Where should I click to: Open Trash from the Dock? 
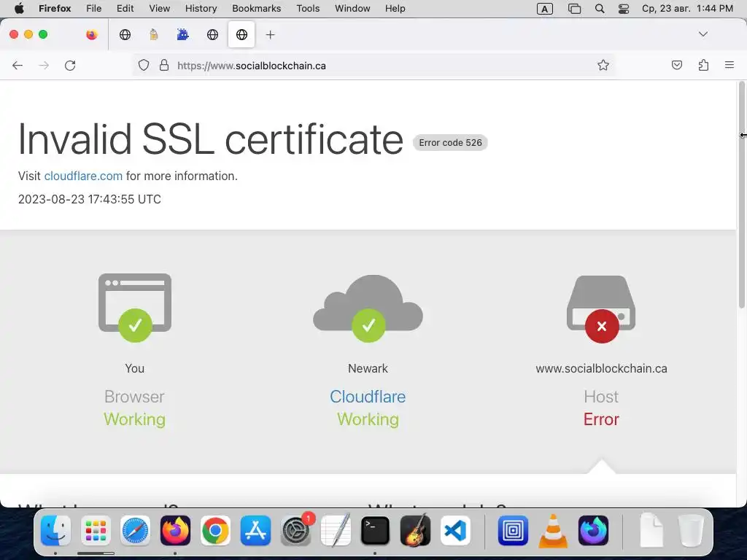pyautogui.click(x=692, y=531)
